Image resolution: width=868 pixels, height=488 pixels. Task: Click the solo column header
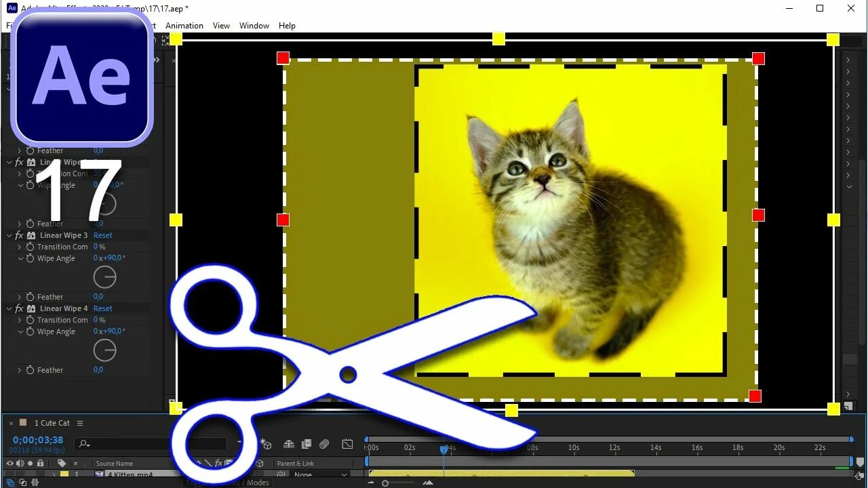coord(30,464)
